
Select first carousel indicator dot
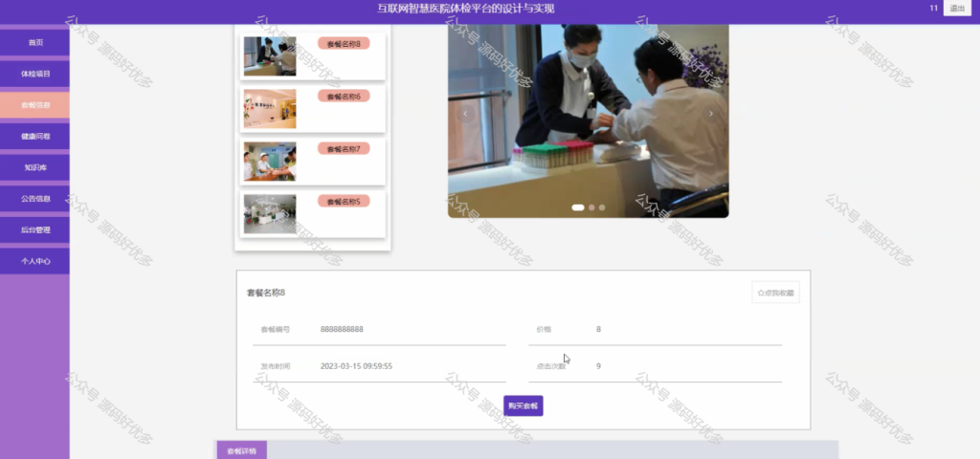tap(578, 208)
